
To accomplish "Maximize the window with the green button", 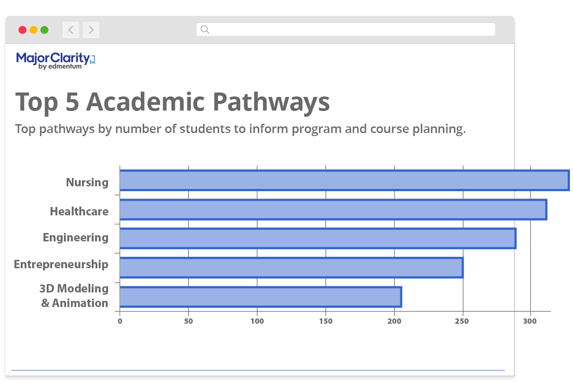I will pyautogui.click(x=45, y=30).
